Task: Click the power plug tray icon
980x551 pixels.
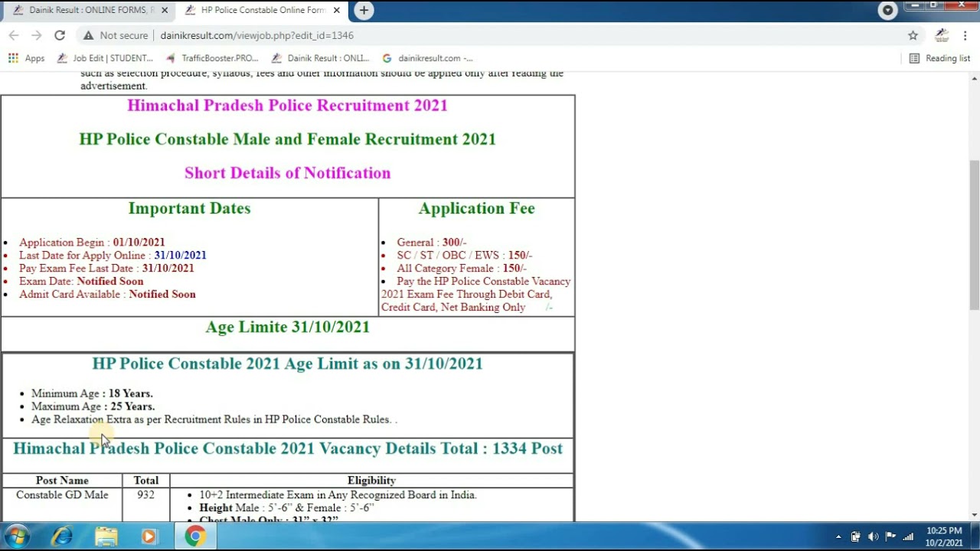Action: click(x=855, y=536)
